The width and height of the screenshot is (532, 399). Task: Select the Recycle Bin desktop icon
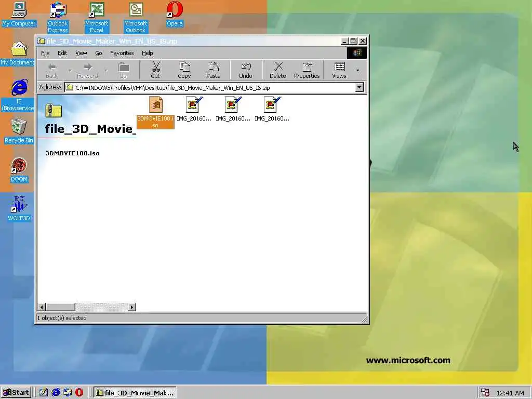(19, 131)
